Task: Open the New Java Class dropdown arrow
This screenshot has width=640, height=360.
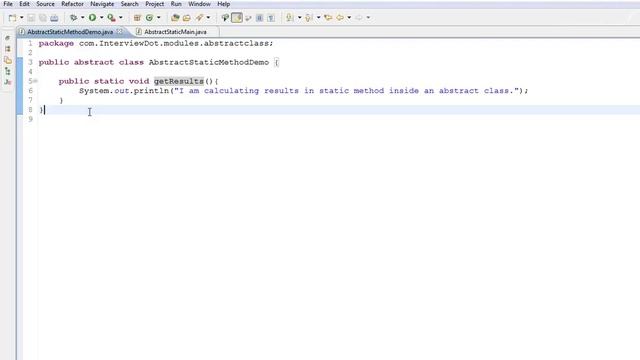Action: click(159, 18)
